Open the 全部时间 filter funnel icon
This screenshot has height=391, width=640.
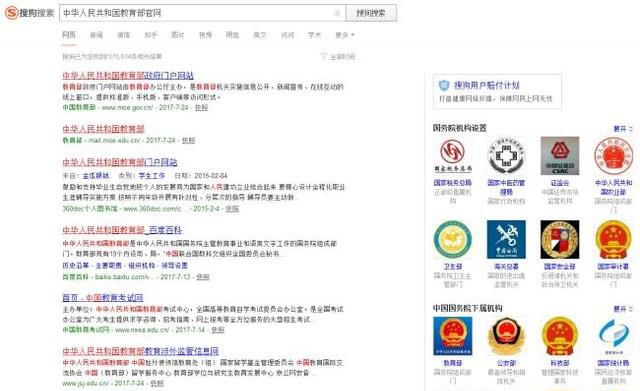click(x=324, y=56)
